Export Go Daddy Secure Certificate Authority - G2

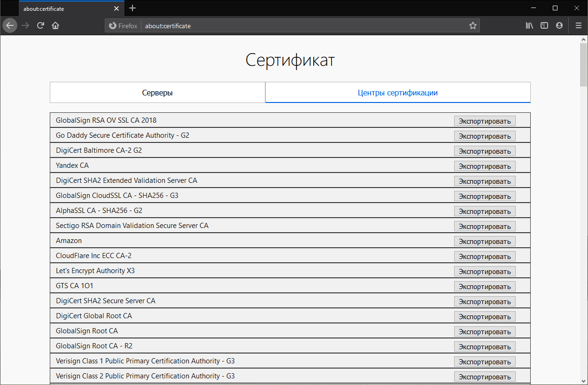pos(485,136)
